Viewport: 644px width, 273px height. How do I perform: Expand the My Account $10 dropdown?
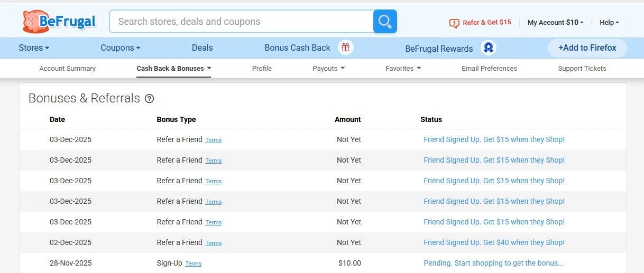click(556, 22)
